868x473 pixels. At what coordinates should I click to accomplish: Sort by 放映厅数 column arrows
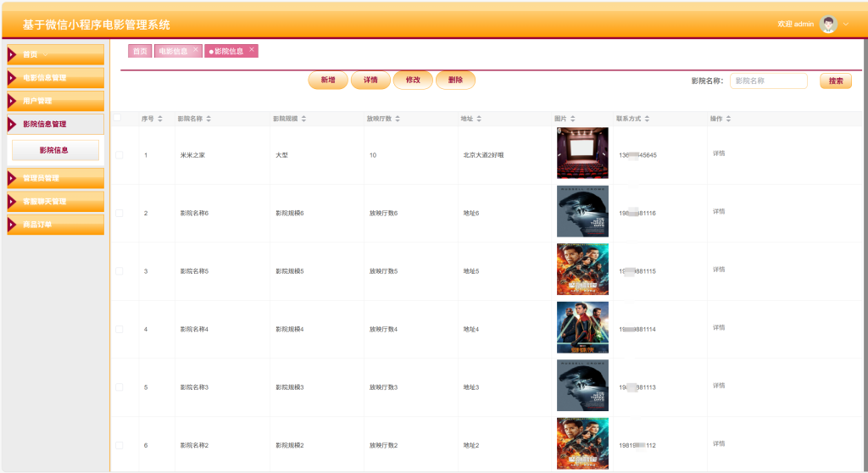tap(398, 119)
